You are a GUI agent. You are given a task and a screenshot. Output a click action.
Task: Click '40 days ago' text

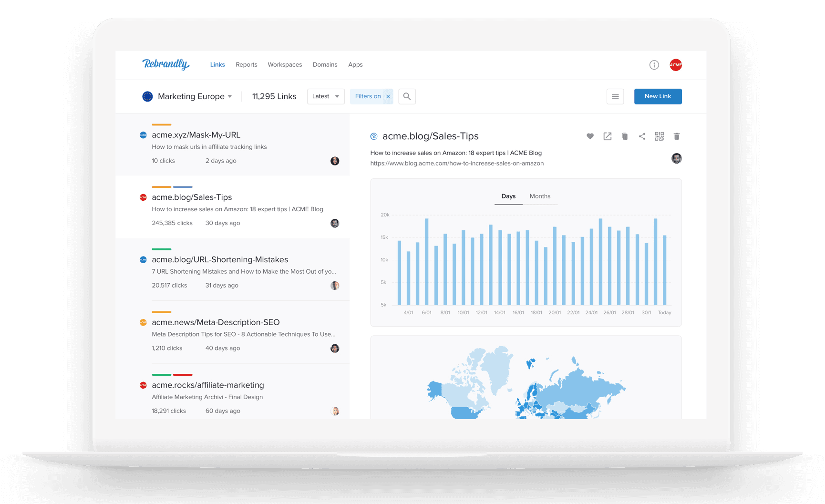(223, 348)
